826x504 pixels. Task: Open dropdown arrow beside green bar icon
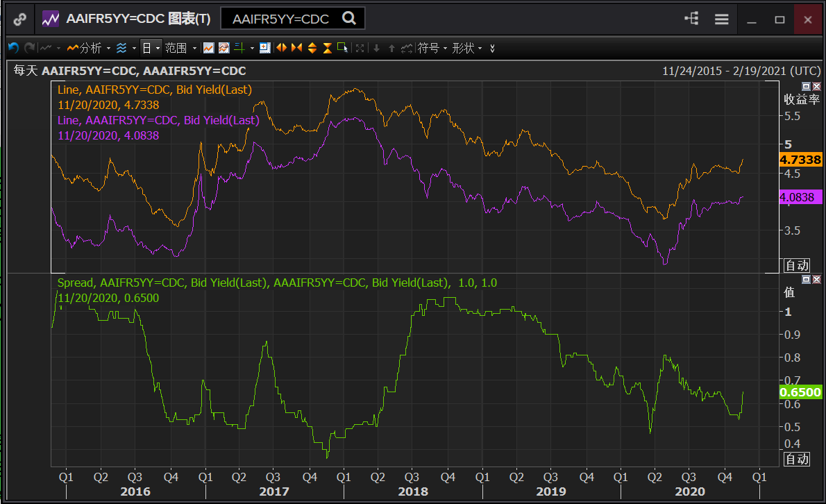252,49
